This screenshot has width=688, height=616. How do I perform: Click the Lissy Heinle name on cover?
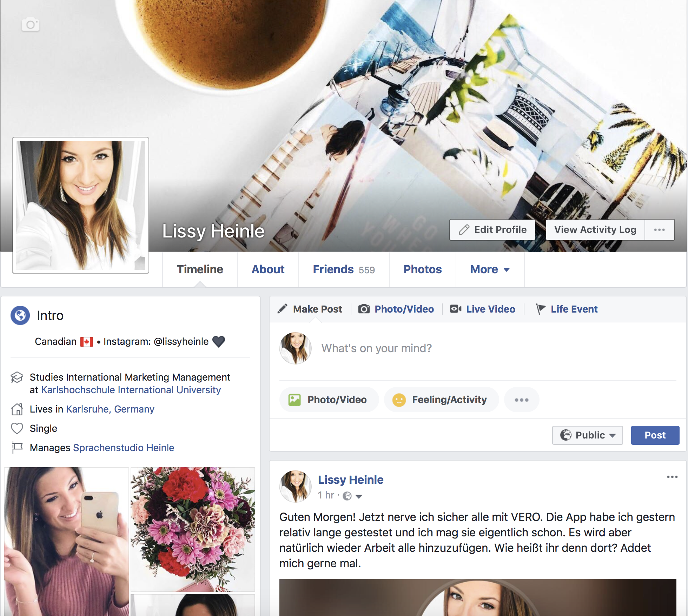point(213,231)
